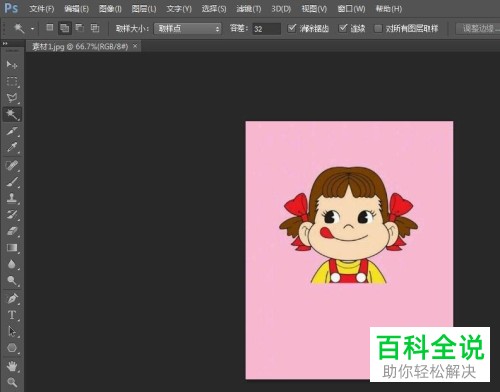Toggle the 消除锯齿 anti-alias checkbox
The image size is (500, 392).
pos(292,28)
